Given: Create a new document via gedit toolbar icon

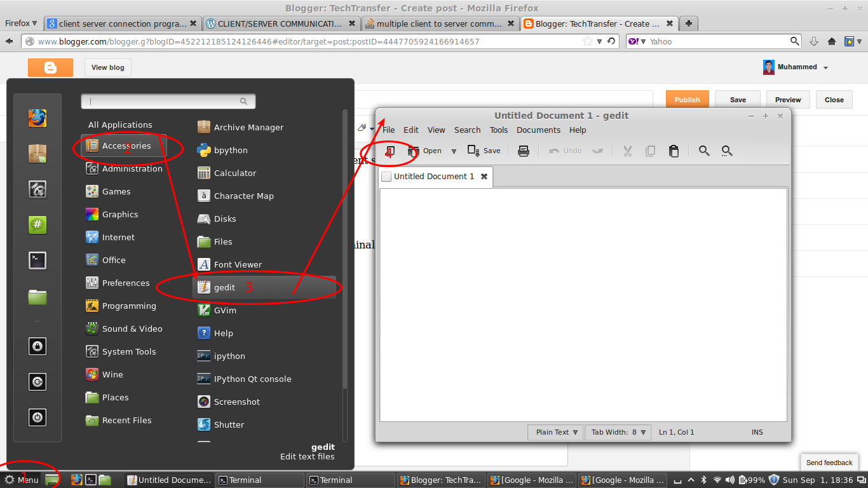Looking at the screenshot, I should tap(390, 151).
